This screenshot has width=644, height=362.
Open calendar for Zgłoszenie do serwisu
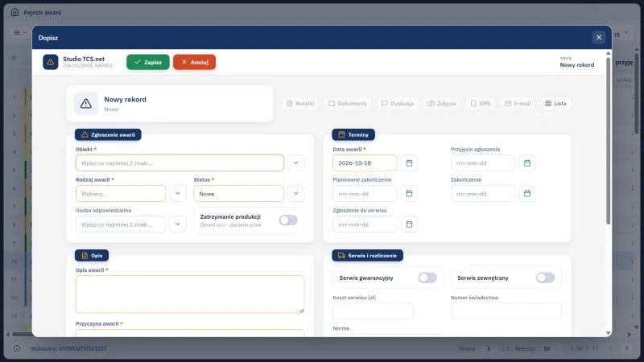(x=409, y=224)
